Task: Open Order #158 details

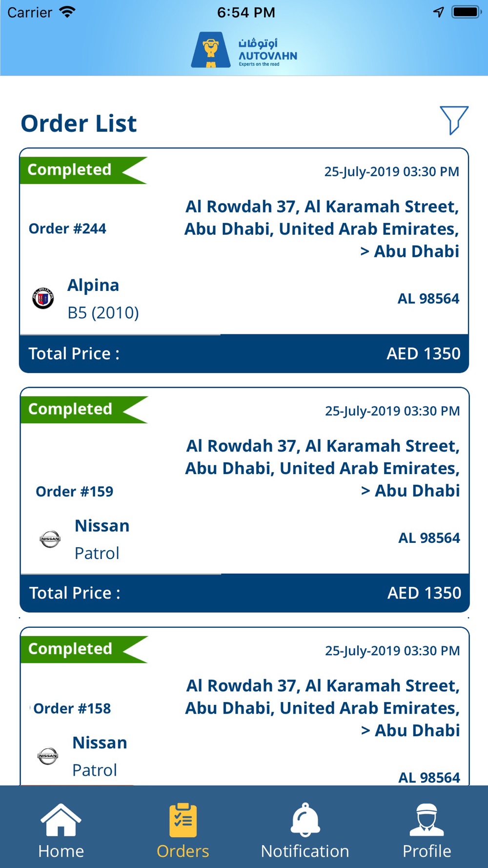Action: (72, 708)
